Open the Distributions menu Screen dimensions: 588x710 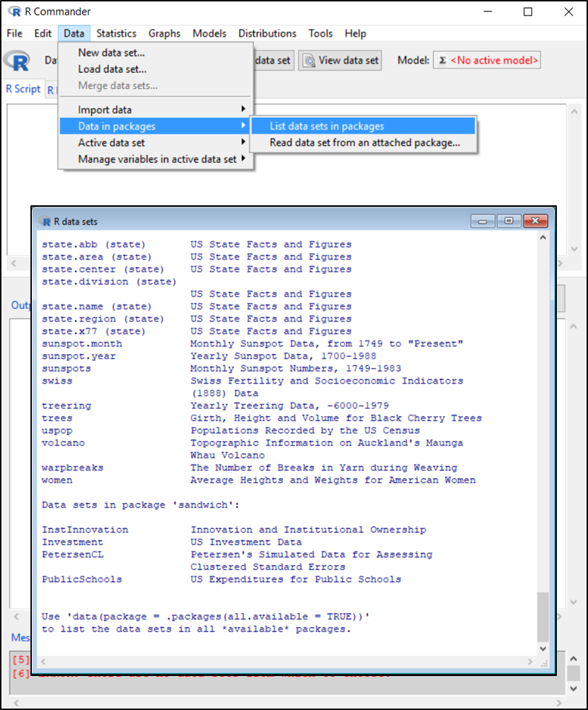tap(267, 33)
